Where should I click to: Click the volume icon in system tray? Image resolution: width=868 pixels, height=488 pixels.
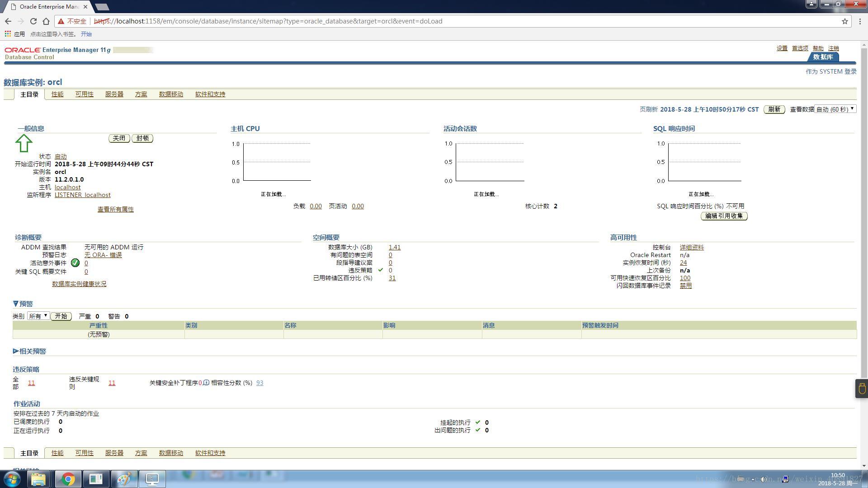(x=764, y=479)
